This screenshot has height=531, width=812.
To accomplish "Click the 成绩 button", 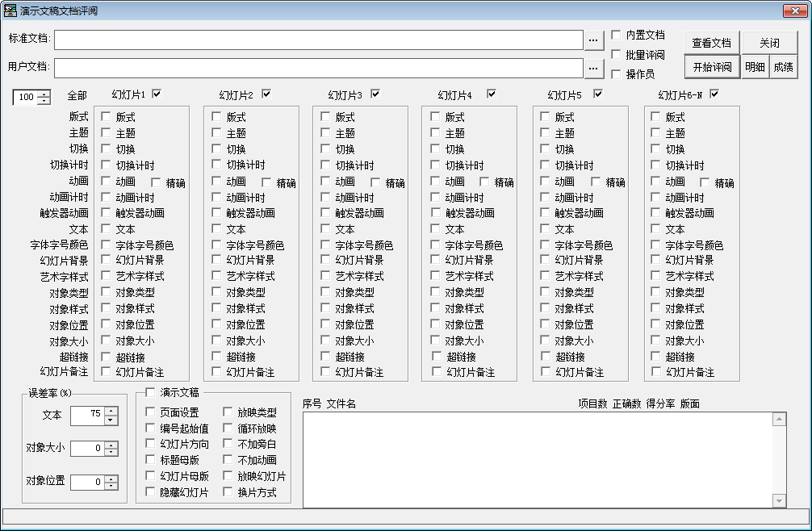I will click(782, 67).
